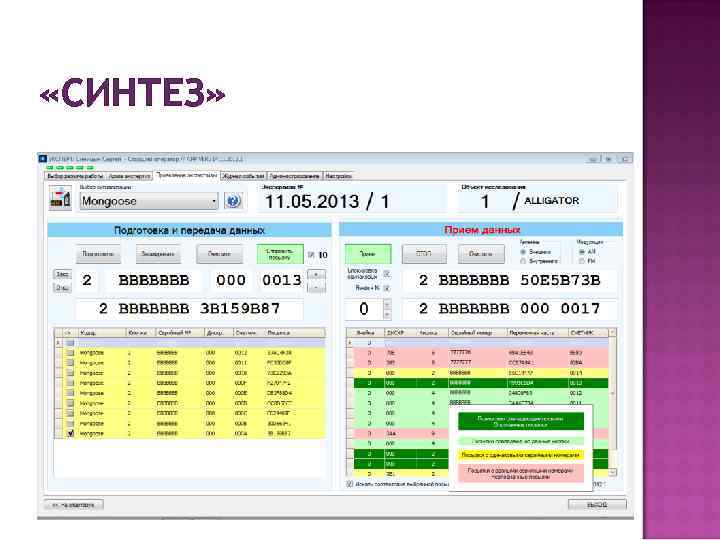Select FM modulation
720x540 pixels.
point(581,261)
